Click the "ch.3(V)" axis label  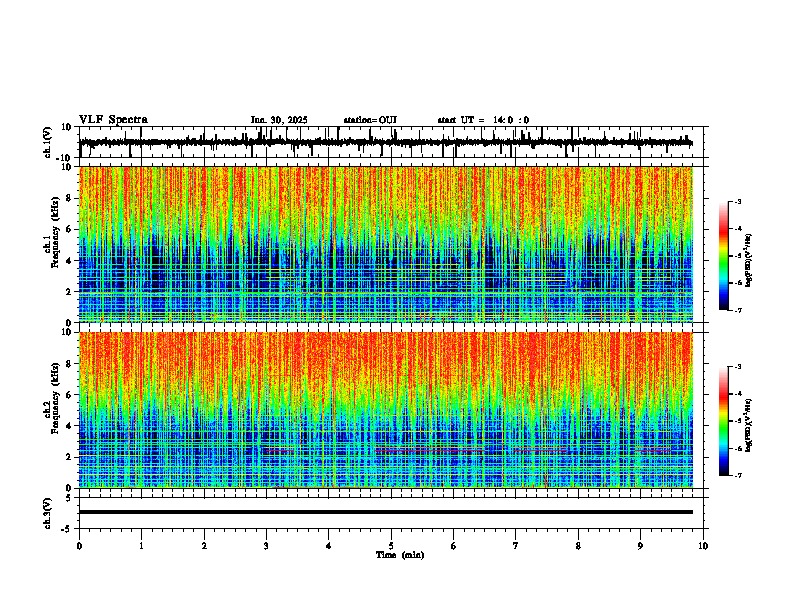coord(48,513)
